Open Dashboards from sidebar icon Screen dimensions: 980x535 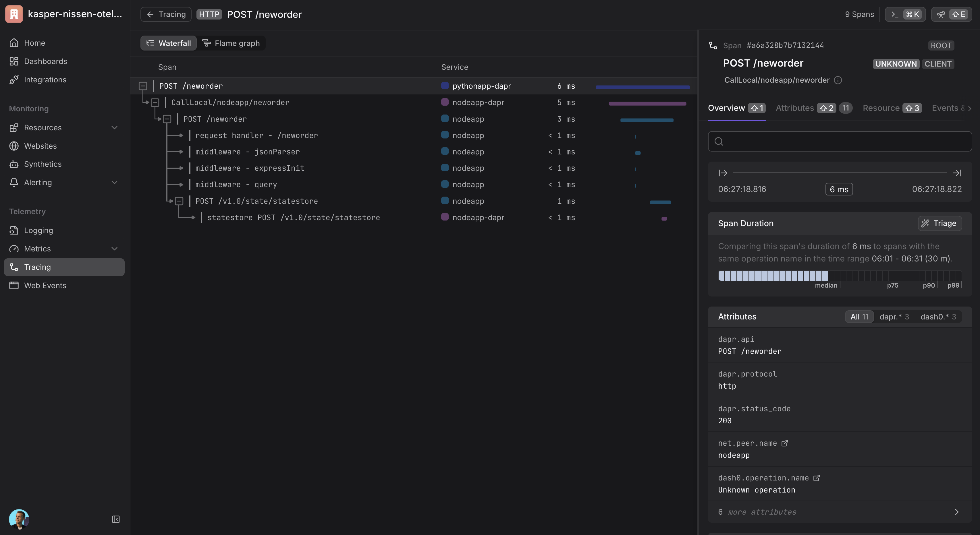14,61
